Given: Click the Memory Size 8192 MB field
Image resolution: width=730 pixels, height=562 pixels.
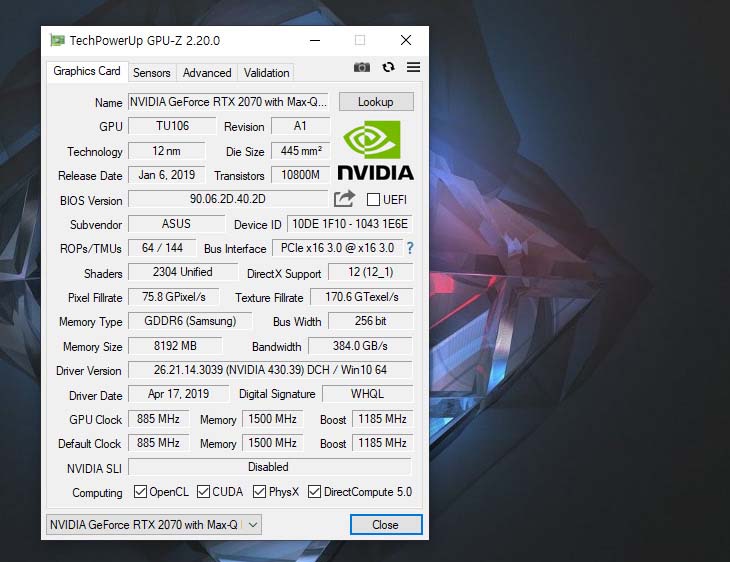Looking at the screenshot, I should click(x=175, y=346).
